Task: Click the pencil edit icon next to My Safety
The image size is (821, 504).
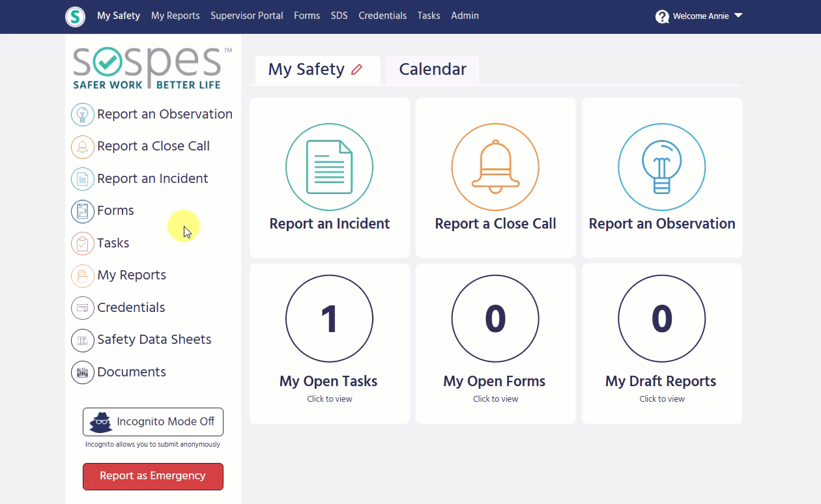Action: [x=356, y=70]
